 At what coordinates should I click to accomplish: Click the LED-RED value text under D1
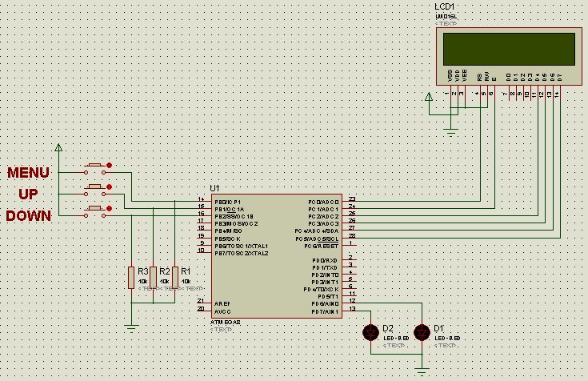click(447, 339)
